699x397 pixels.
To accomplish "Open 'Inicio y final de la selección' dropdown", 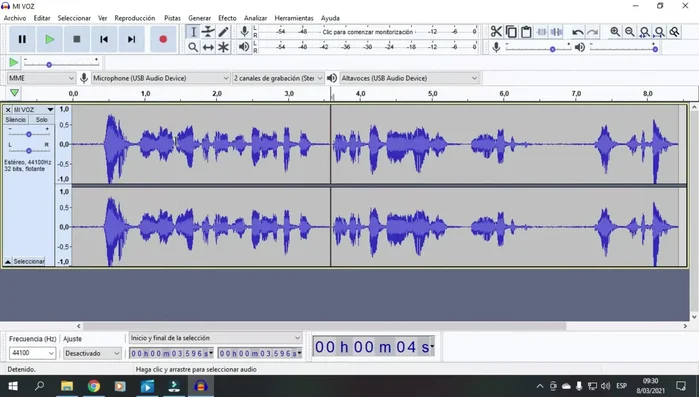I will [x=216, y=338].
